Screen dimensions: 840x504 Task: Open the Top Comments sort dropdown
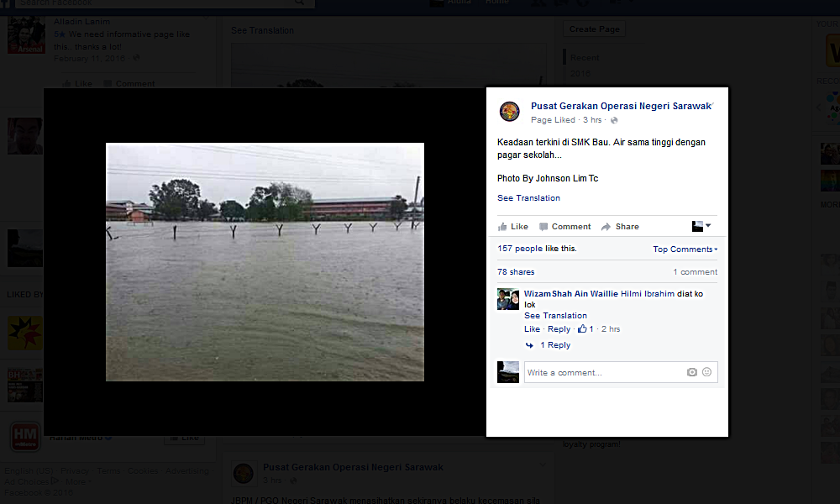pyautogui.click(x=685, y=249)
